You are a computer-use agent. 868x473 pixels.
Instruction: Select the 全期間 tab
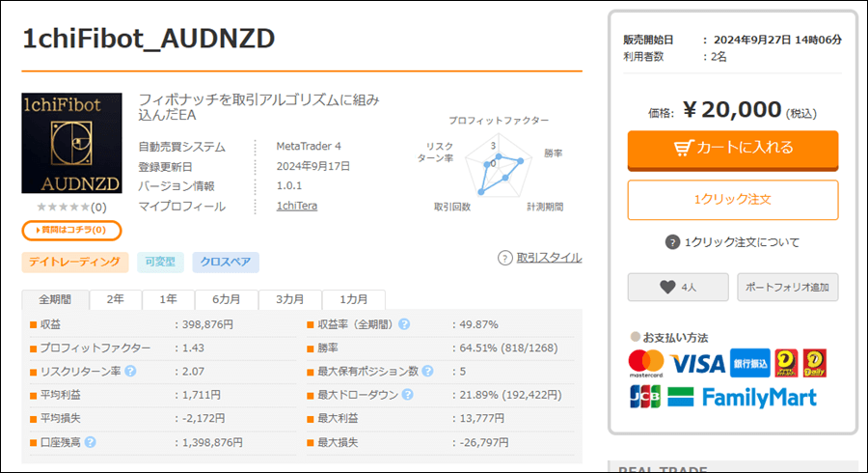click(55, 299)
